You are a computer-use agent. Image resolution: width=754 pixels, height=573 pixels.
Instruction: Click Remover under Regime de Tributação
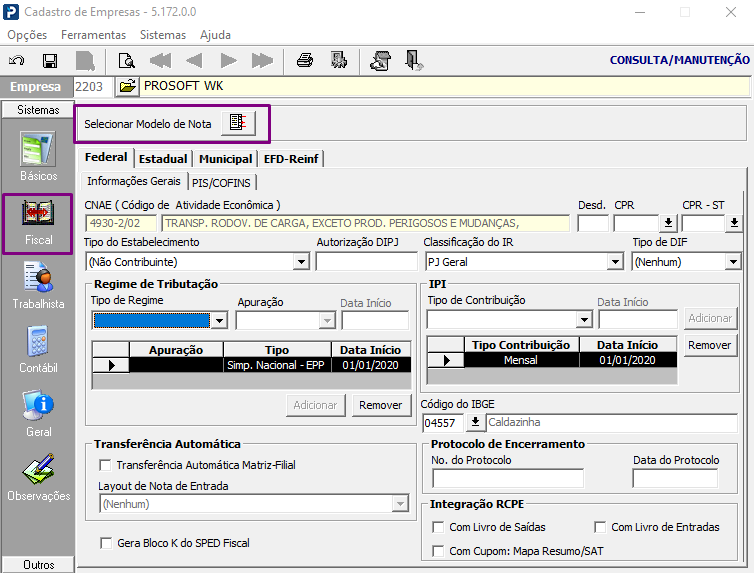click(x=381, y=405)
